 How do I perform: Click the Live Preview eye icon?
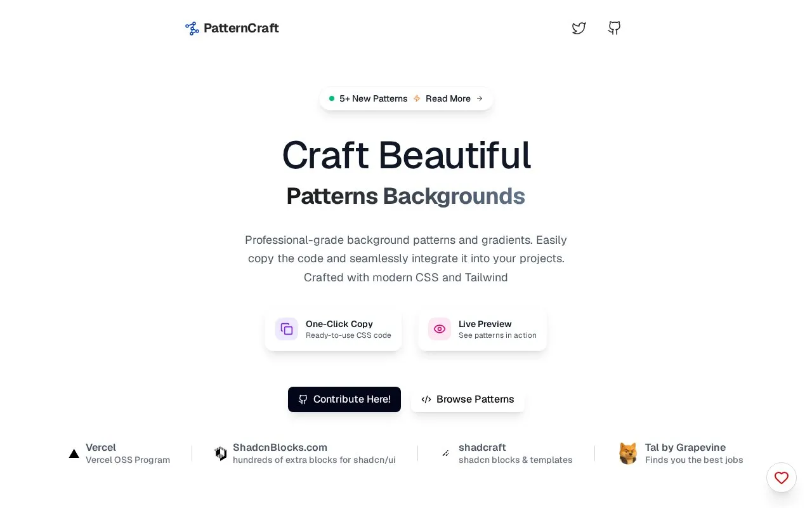440,329
